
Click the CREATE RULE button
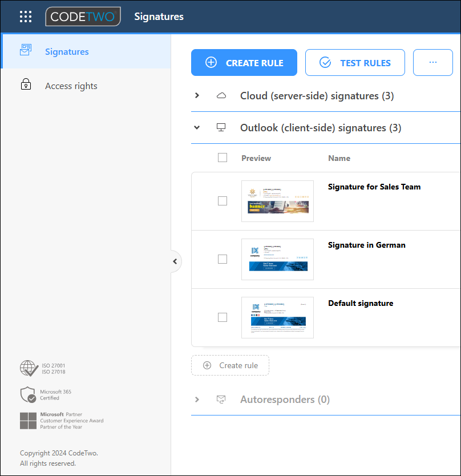(x=244, y=63)
